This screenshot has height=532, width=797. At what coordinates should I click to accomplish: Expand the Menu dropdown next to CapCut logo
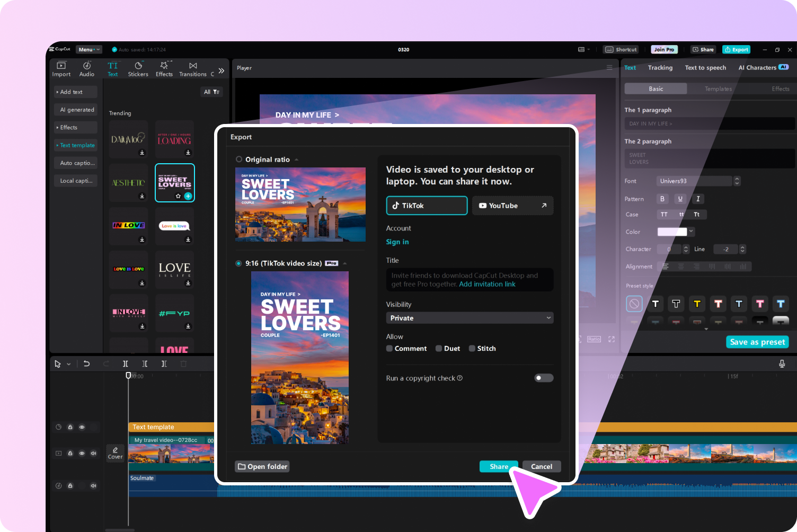pyautogui.click(x=88, y=49)
